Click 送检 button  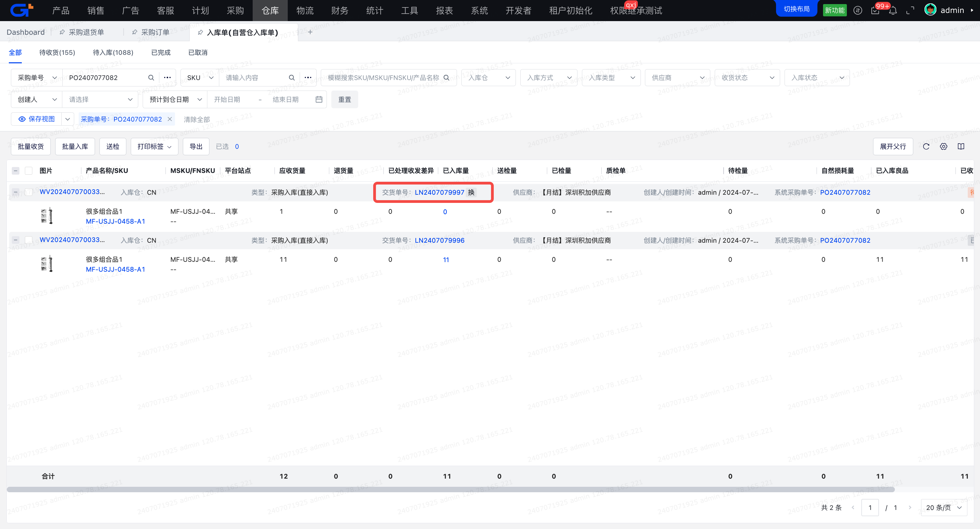[x=113, y=146]
